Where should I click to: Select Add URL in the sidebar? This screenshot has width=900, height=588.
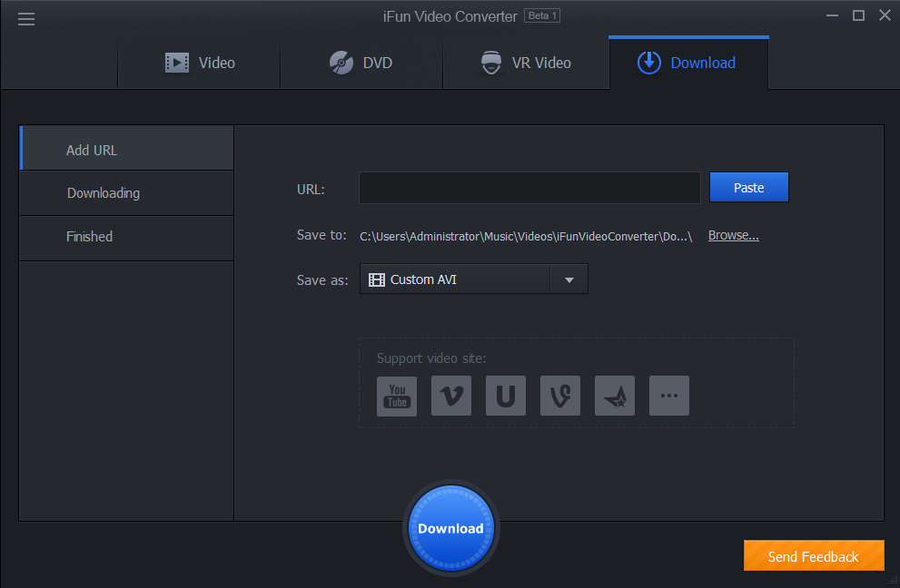point(127,148)
